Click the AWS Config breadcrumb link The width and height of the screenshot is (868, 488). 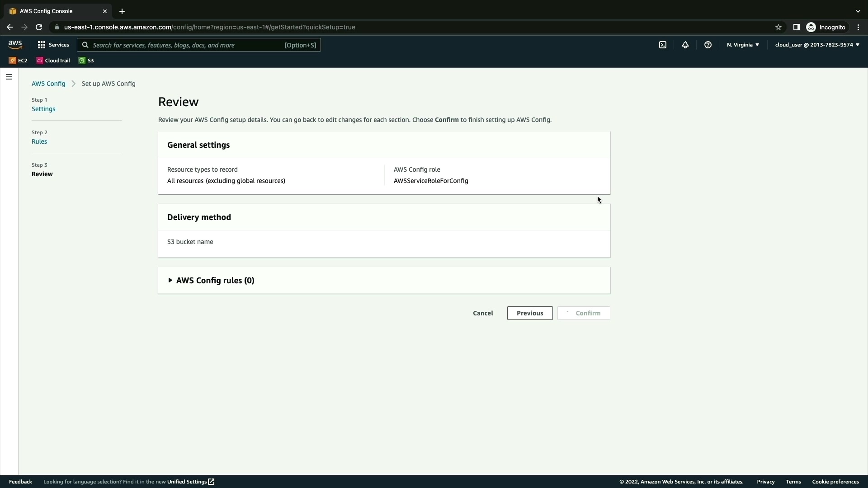(48, 84)
